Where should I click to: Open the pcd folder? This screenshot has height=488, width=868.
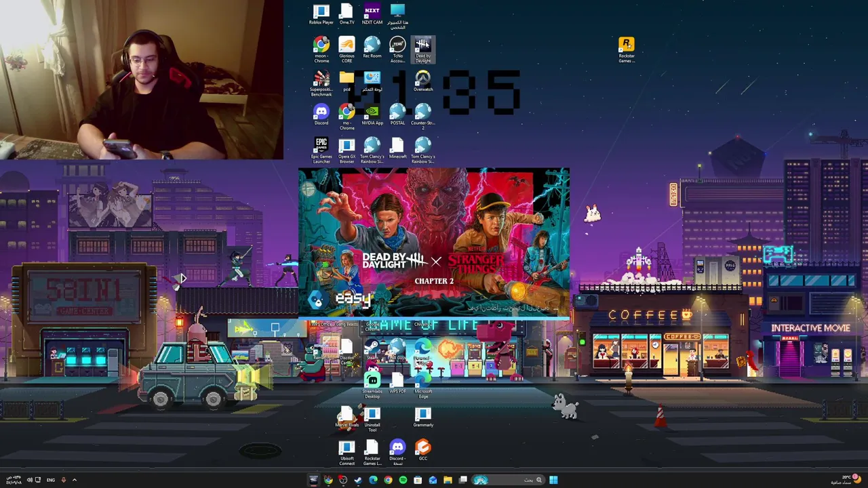[x=347, y=81]
